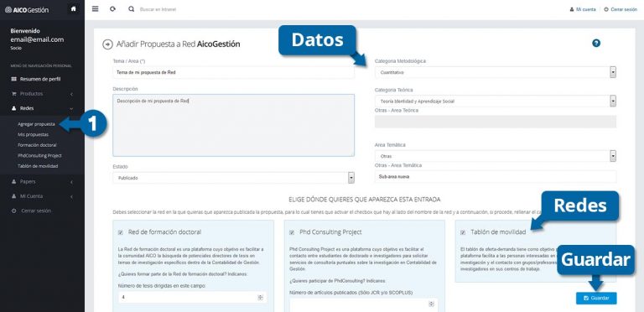This screenshot has height=312, width=644.
Task: Click the Productos cart icon
Action: [14, 94]
